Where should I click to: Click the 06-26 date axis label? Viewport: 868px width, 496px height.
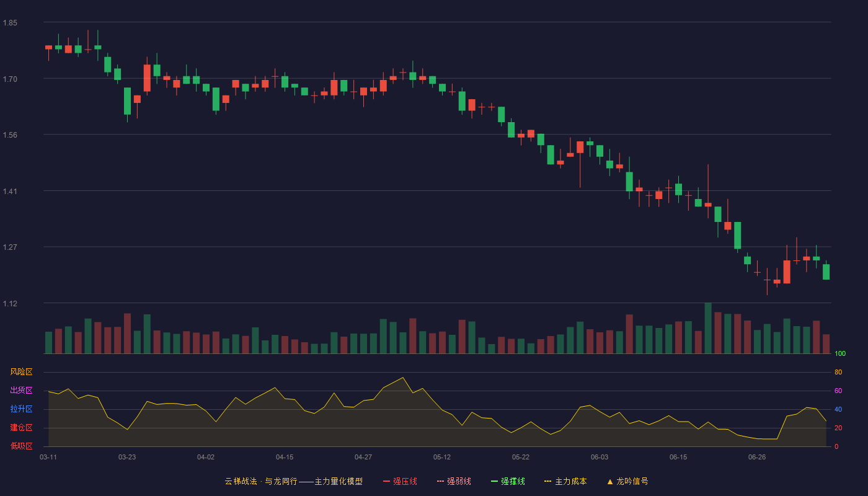tap(757, 457)
